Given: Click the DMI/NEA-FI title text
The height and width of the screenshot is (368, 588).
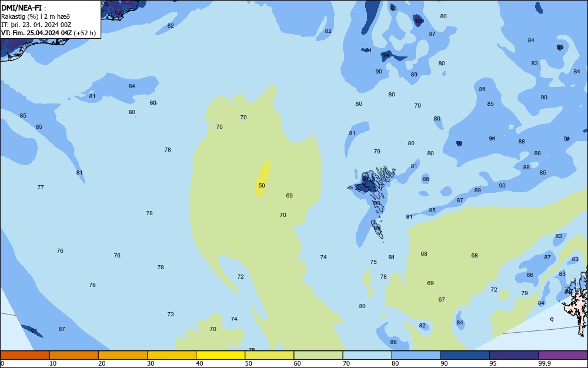Looking at the screenshot, I should coord(21,8).
